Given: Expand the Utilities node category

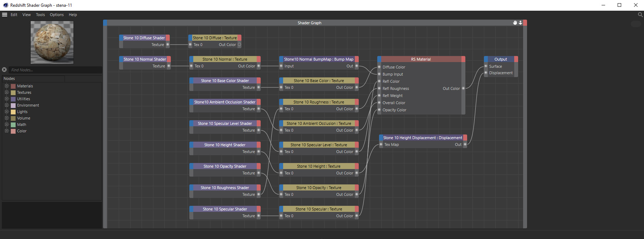Looking at the screenshot, I should pyautogui.click(x=6, y=99).
